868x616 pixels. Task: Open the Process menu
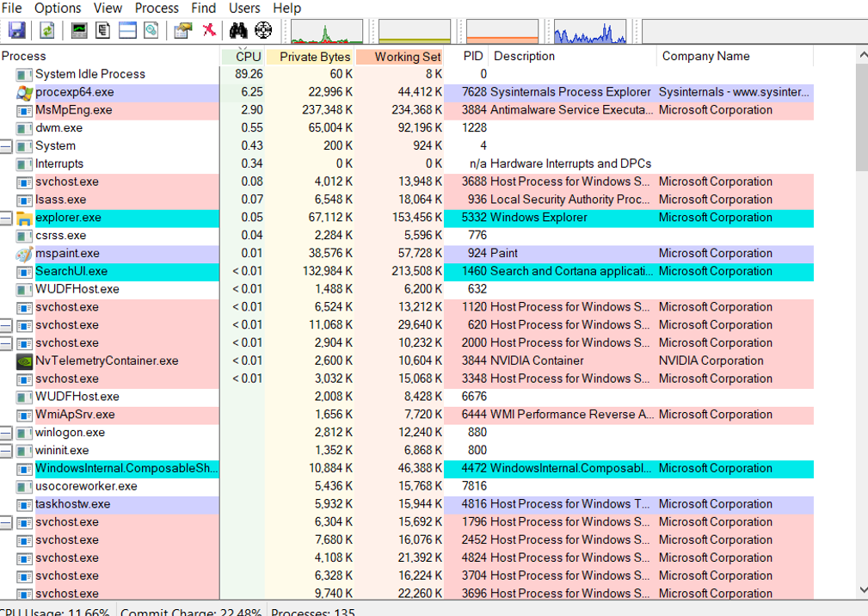coord(157,9)
